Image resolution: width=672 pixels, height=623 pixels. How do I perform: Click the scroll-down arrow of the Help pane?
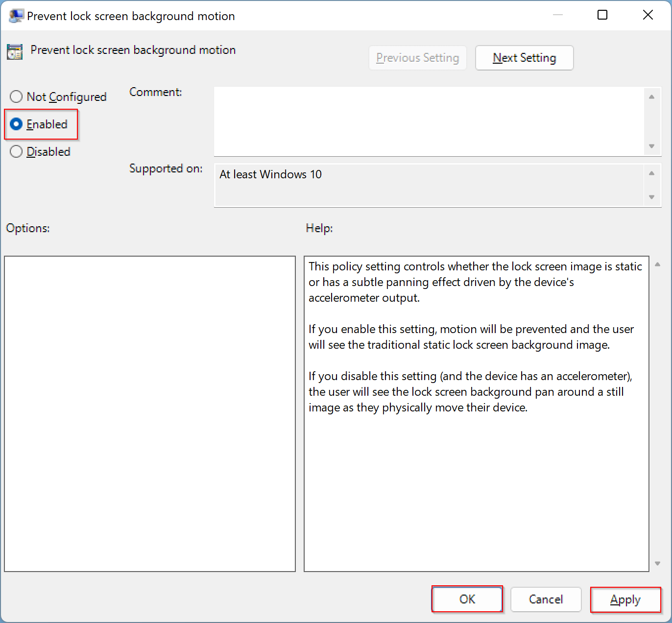pyautogui.click(x=658, y=563)
